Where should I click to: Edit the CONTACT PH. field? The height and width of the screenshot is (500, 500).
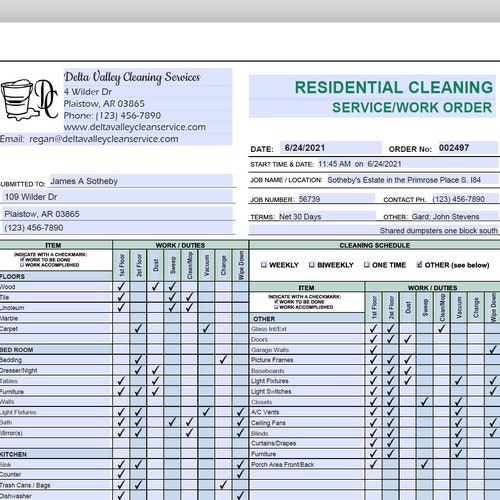point(465,199)
